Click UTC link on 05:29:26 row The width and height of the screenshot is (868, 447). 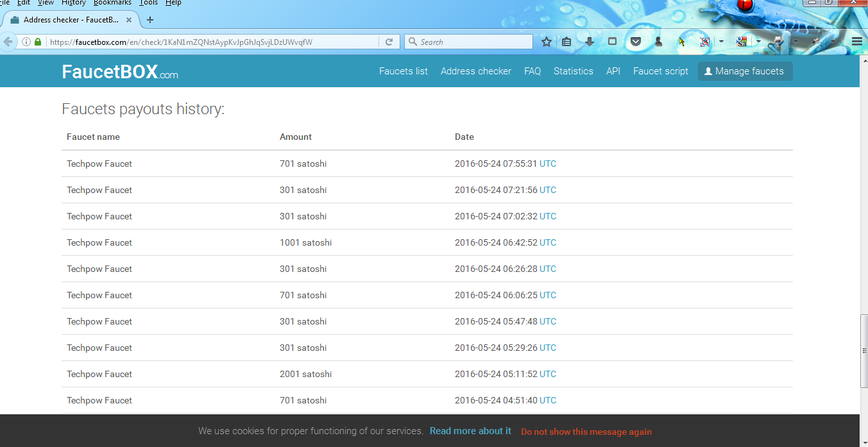548,348
